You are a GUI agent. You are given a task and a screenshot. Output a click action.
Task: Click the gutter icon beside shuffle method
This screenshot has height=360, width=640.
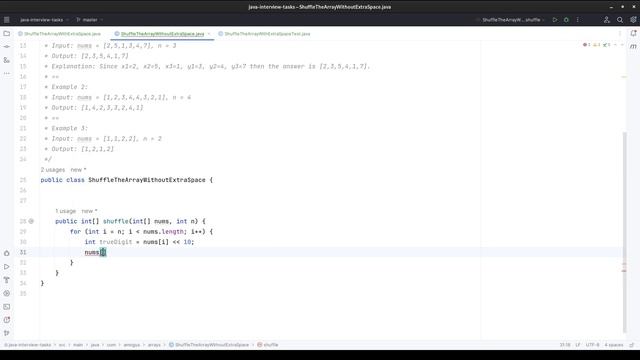point(31,221)
